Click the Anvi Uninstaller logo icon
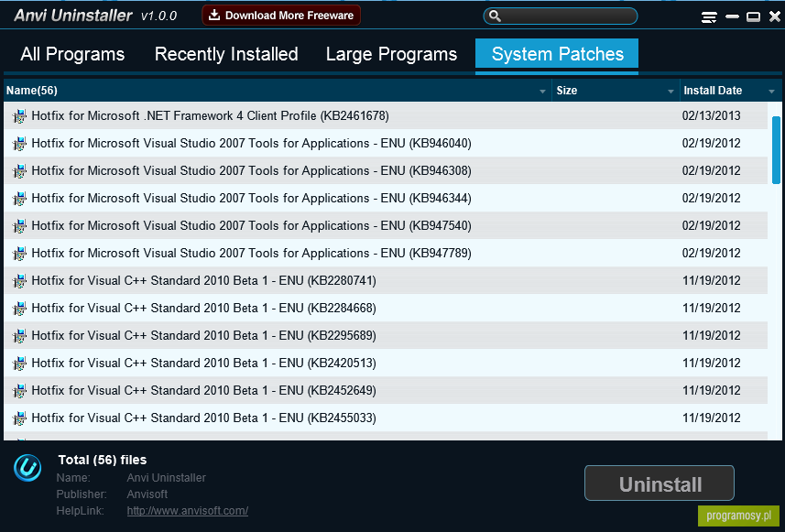Viewport: 785px width, 532px height. (27, 468)
